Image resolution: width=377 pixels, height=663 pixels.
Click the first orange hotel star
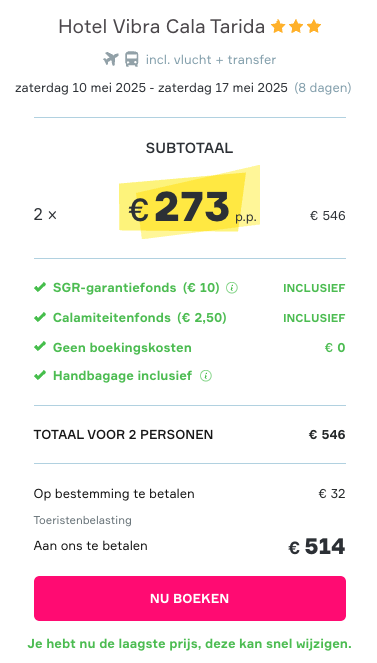point(278,27)
